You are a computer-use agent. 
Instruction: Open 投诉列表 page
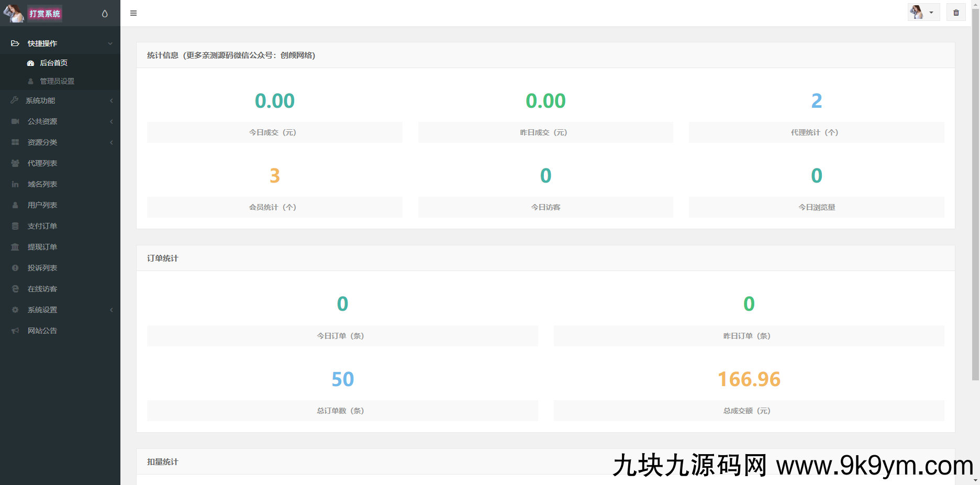coord(42,268)
